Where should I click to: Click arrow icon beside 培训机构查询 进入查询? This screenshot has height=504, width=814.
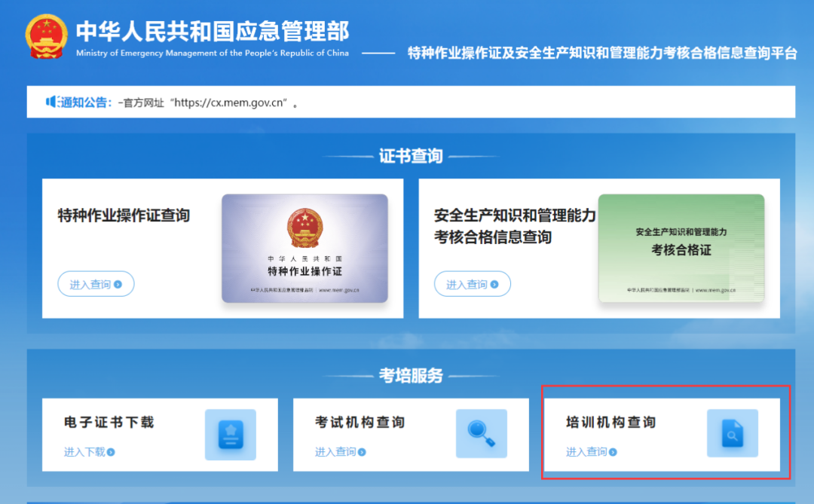point(614,453)
